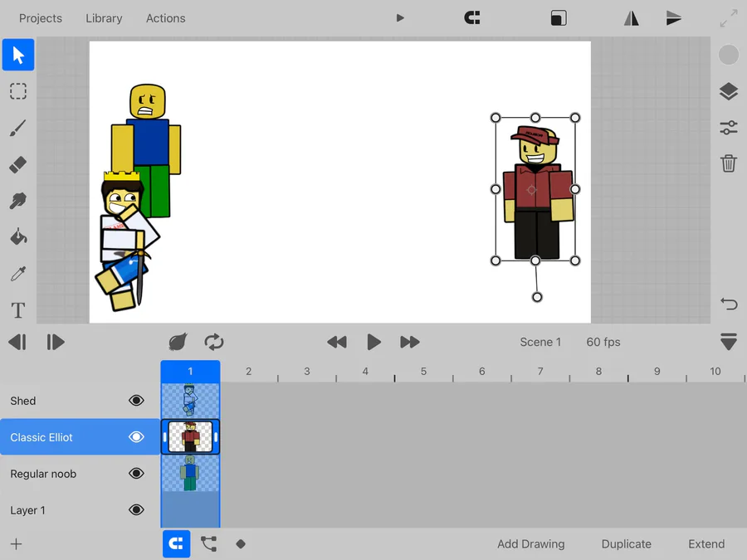Click the rotation handle below Elliot
This screenshot has width=747, height=560.
tap(537, 297)
